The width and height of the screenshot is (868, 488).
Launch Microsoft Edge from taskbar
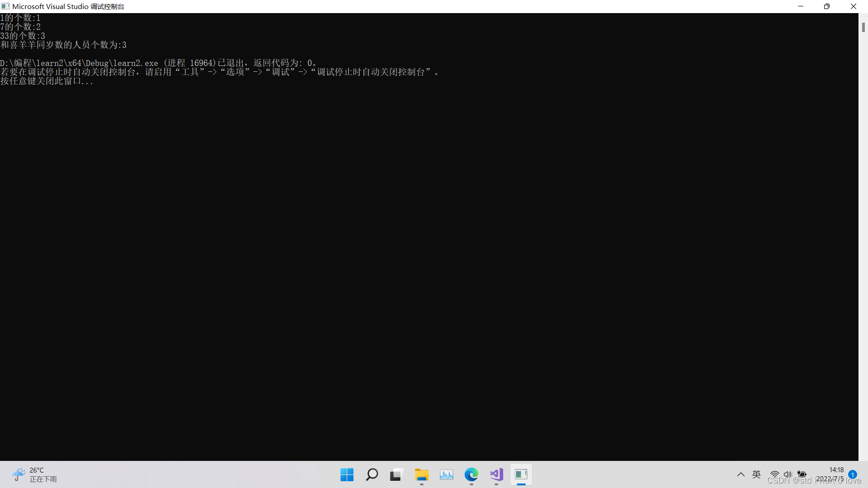coord(471,474)
